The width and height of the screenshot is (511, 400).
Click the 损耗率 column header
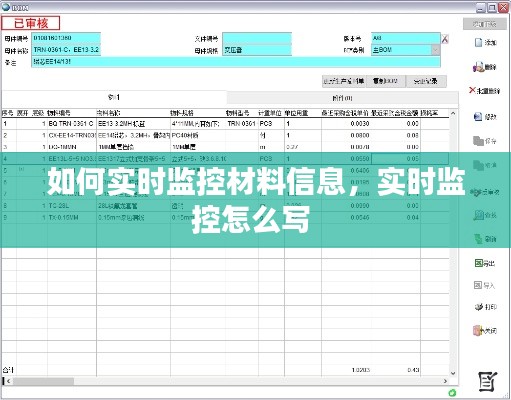[429, 113]
